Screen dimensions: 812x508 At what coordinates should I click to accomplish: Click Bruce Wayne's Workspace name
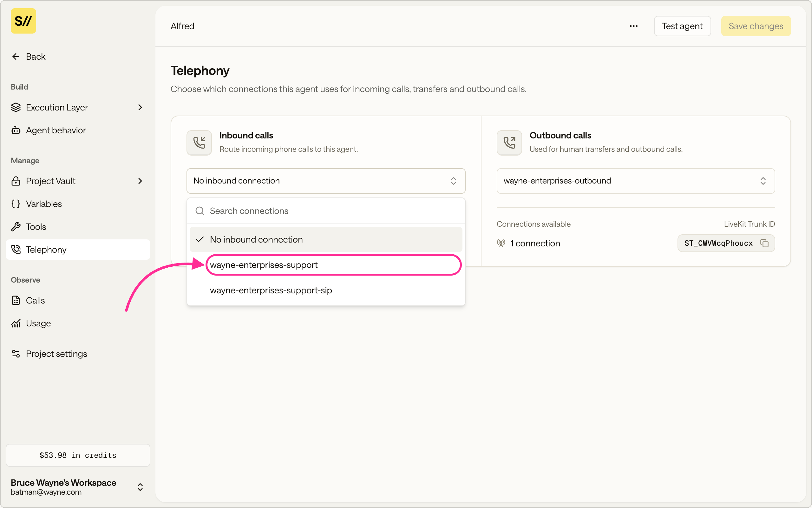(x=63, y=483)
